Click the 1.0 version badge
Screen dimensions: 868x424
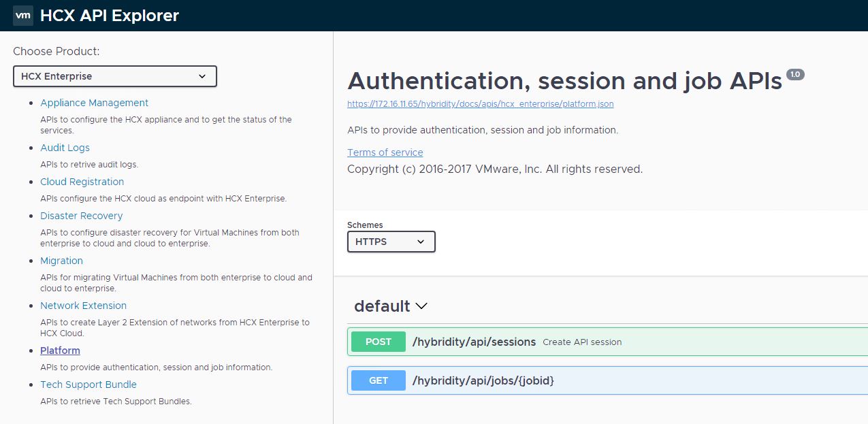click(x=795, y=74)
